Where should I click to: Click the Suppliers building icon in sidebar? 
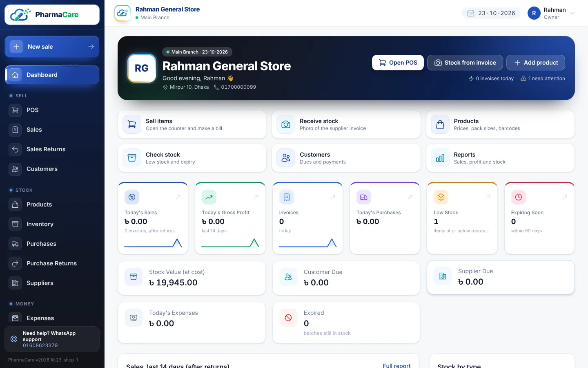15,283
